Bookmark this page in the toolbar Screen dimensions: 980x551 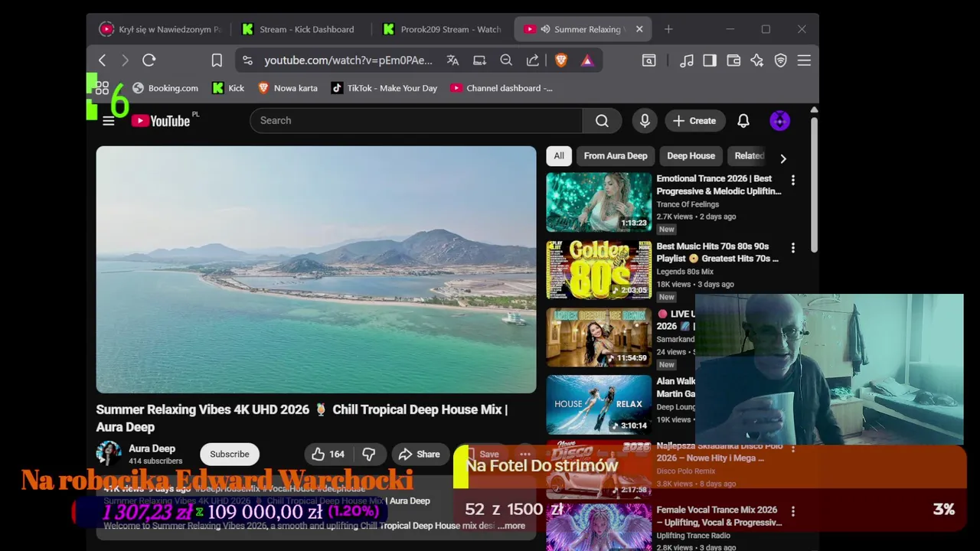click(217, 60)
